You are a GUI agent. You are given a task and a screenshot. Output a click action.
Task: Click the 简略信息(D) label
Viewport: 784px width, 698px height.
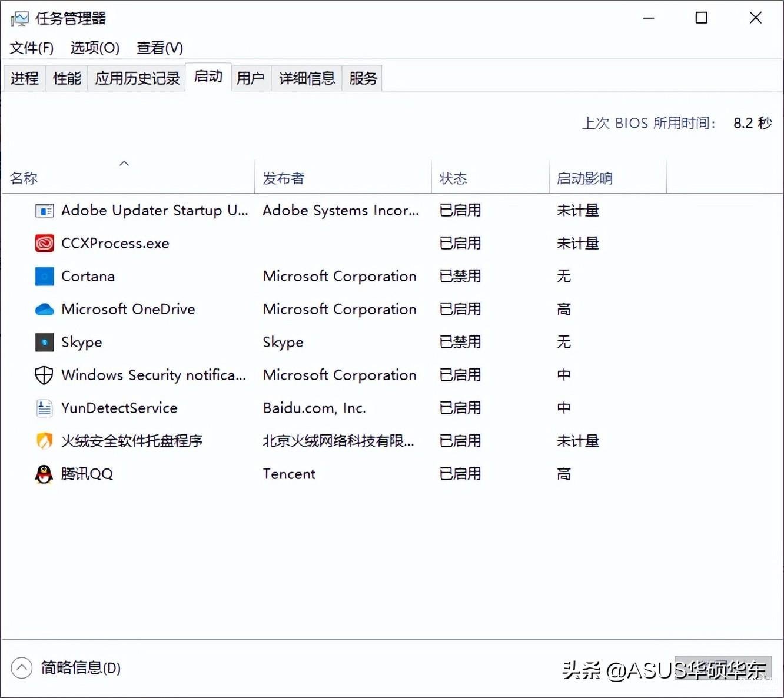pyautogui.click(x=81, y=668)
